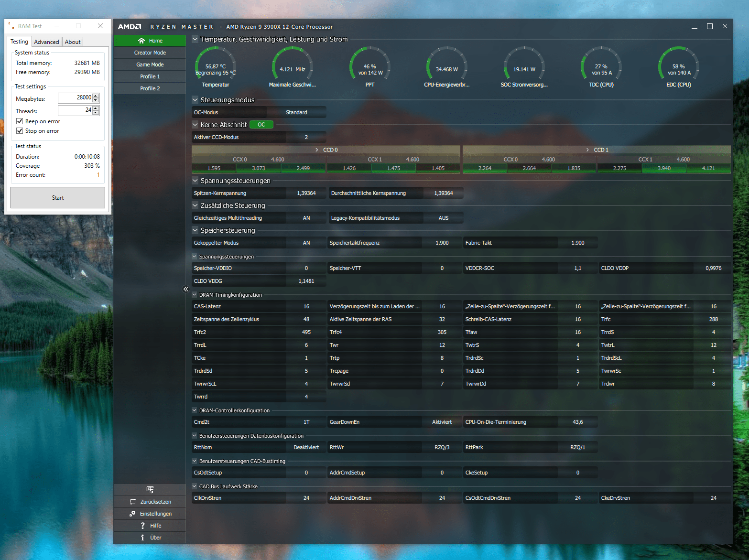Click the Zurücksetzen reset icon
The width and height of the screenshot is (749, 560).
coord(133,502)
